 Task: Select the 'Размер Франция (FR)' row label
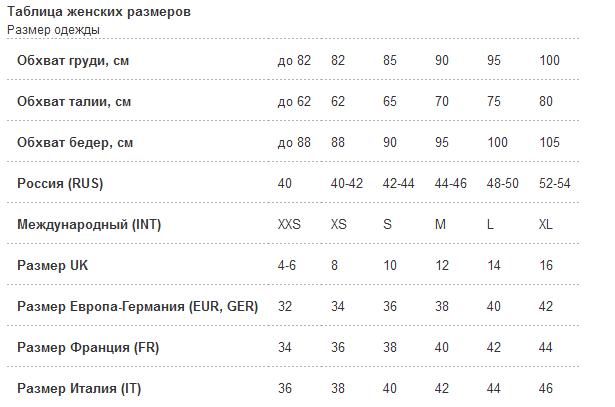88,348
